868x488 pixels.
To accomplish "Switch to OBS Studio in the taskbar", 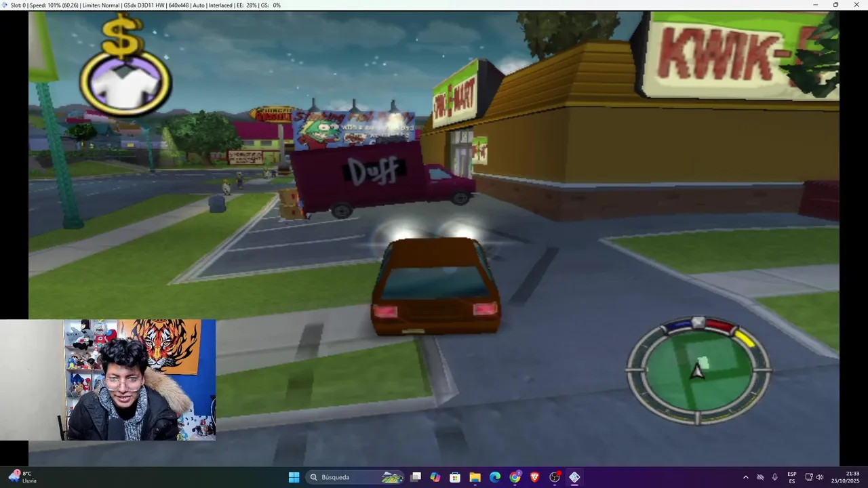I will 555,477.
